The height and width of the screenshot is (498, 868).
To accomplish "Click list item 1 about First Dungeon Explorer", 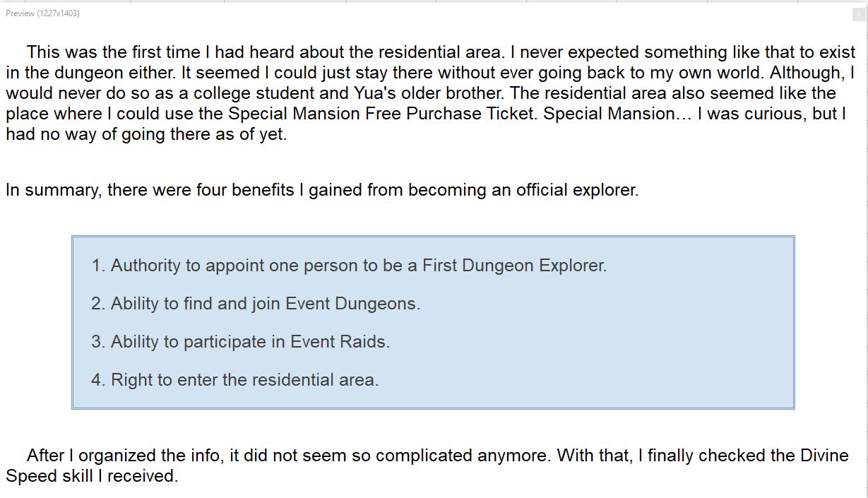I will tap(349, 266).
